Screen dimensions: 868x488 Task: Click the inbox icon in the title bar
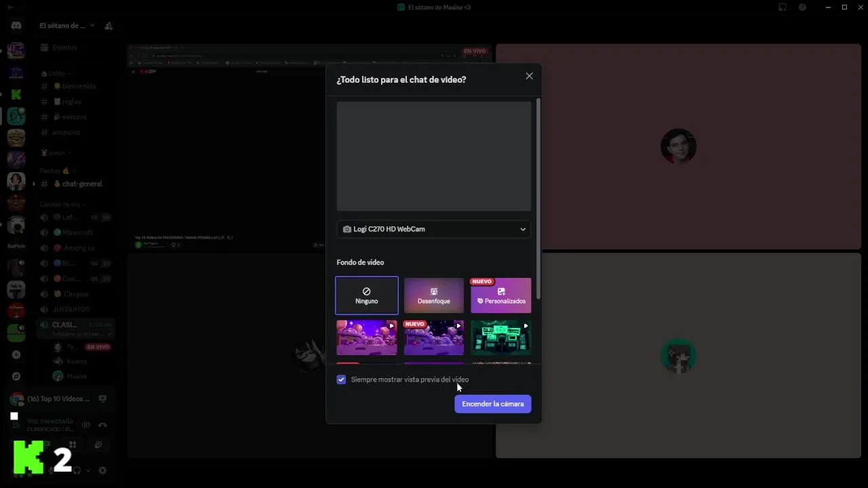(x=783, y=7)
